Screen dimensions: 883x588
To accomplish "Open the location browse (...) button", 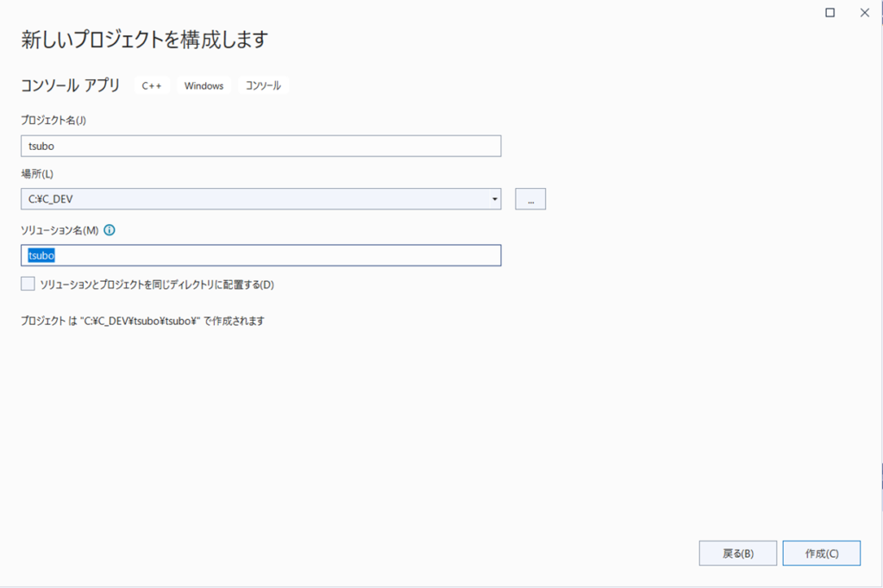I will tap(530, 199).
